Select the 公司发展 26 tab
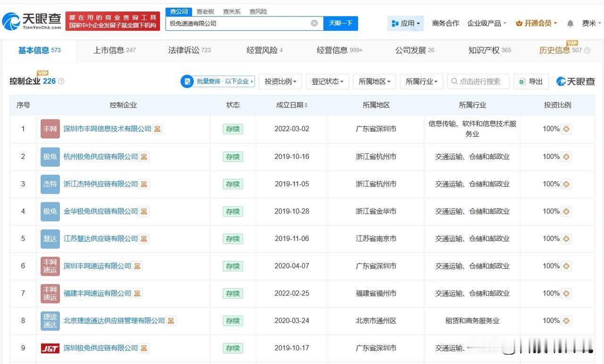 [x=415, y=50]
